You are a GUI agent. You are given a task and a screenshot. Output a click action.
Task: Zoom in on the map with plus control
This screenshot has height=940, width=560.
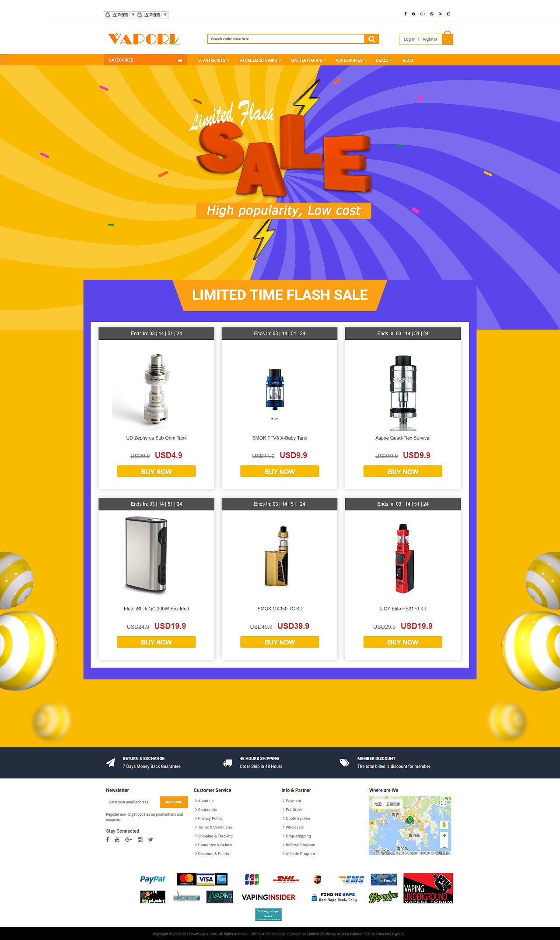click(x=444, y=836)
